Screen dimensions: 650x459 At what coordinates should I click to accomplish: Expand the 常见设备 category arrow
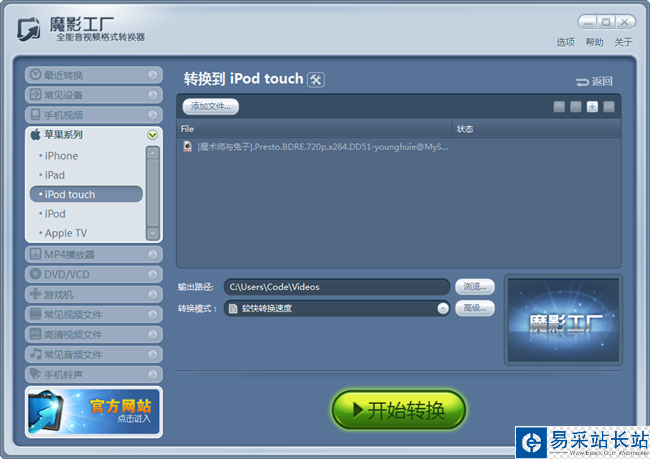pos(153,95)
